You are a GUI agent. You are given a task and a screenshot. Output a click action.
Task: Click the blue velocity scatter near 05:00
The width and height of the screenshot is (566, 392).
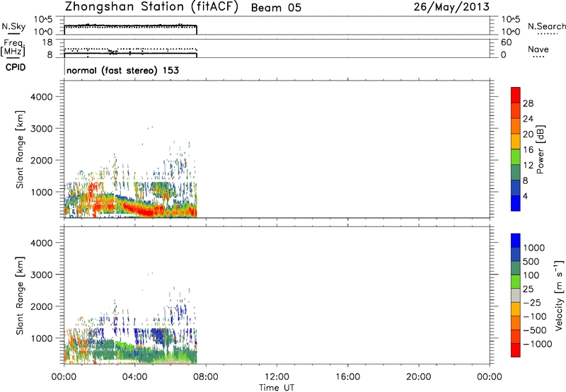click(x=158, y=335)
